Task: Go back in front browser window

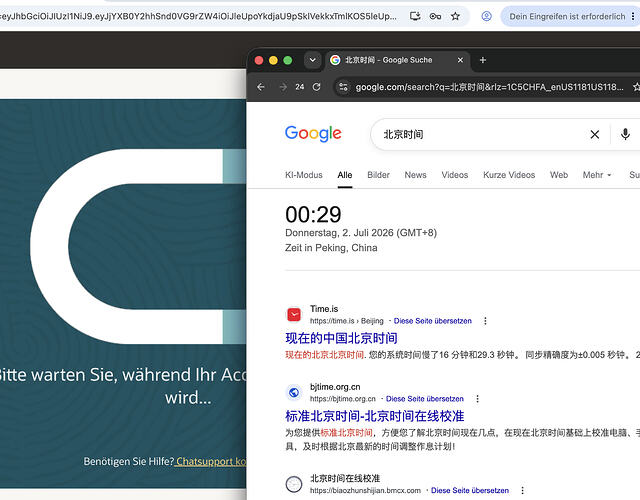Action: (261, 87)
